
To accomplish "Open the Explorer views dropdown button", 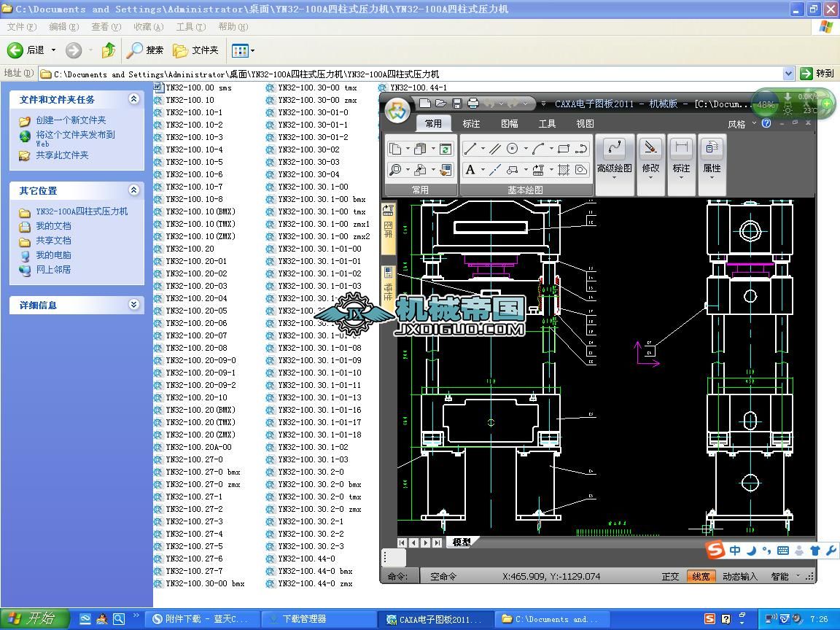I will pyautogui.click(x=243, y=50).
